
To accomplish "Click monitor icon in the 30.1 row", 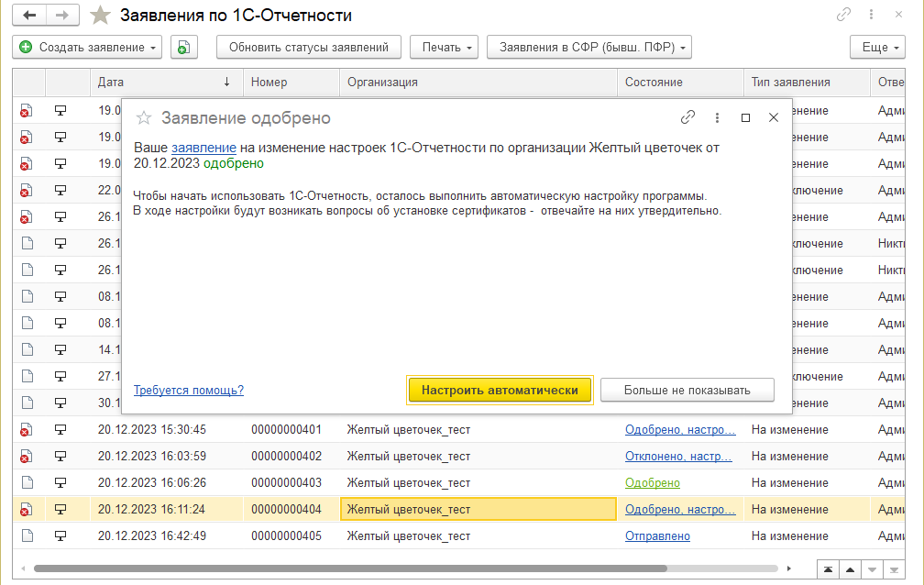I will [x=60, y=403].
